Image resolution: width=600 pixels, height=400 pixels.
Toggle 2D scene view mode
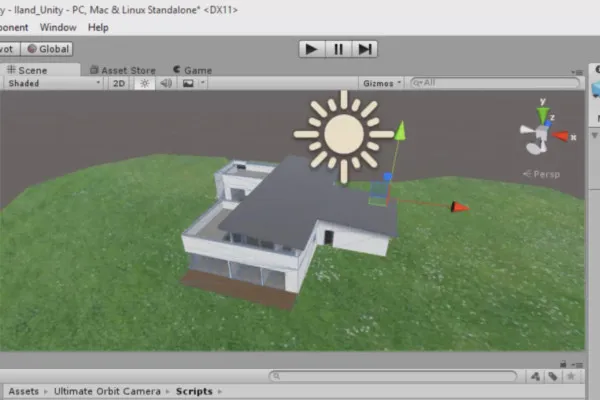tap(119, 83)
